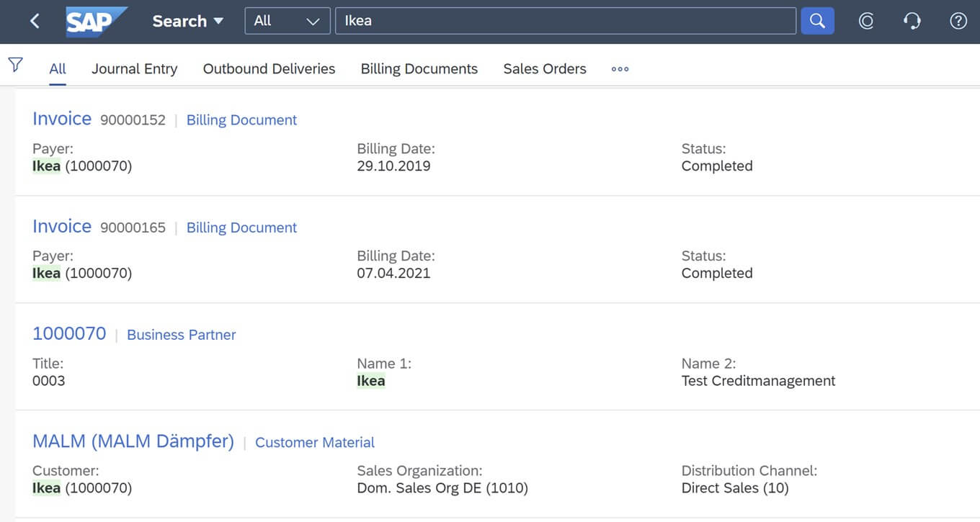Screen dimensions: 980x522
Task: Switch to the Outbound Deliveries tab
Action: [269, 69]
